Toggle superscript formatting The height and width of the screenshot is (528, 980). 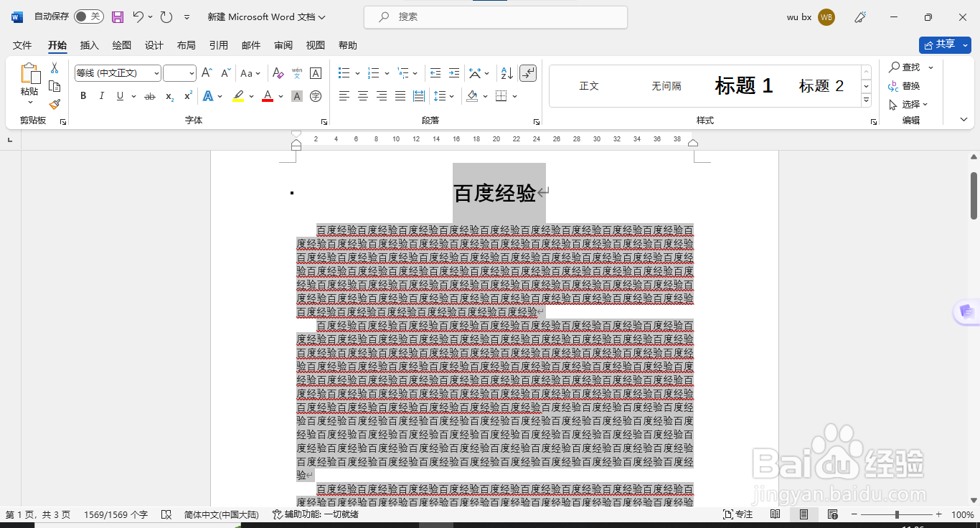click(188, 96)
